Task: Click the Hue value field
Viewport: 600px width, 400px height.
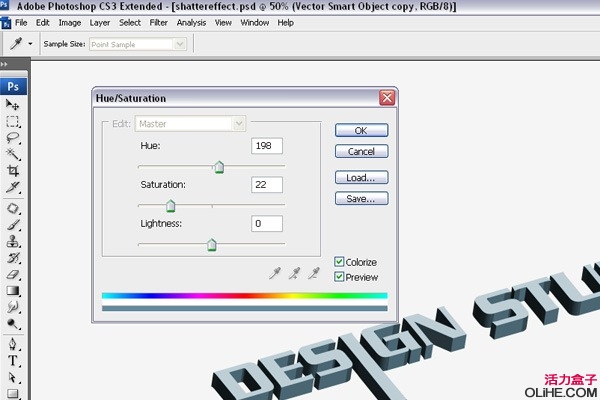Action: tap(267, 146)
